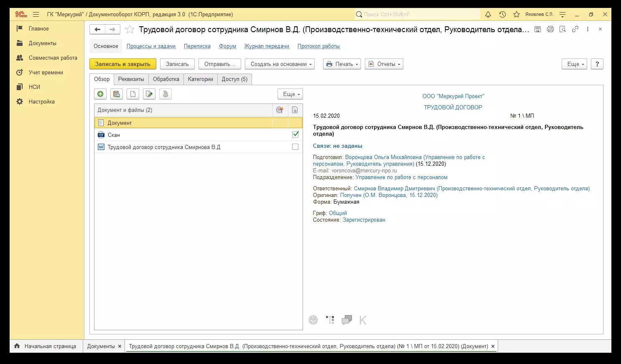Open favorites star in title bar
Image resolution: width=621 pixels, height=364 pixels.
(517, 14)
